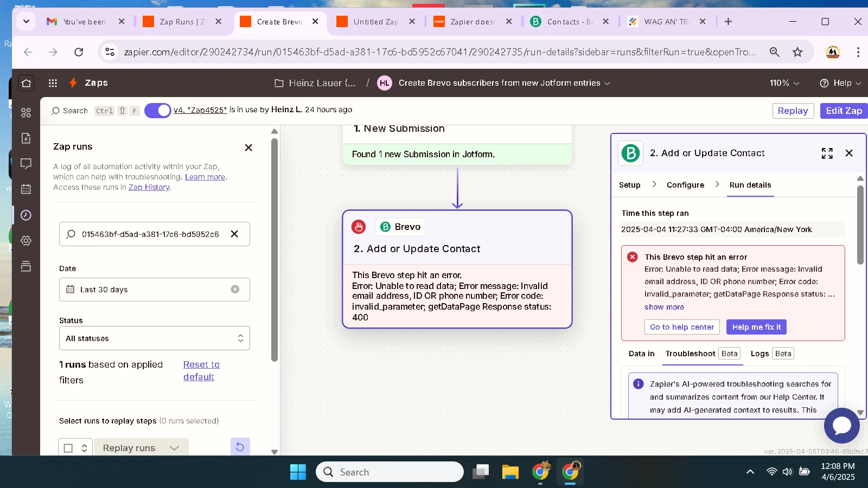868x488 pixels.
Task: Close the Add or Update Contact panel
Action: pos(849,153)
